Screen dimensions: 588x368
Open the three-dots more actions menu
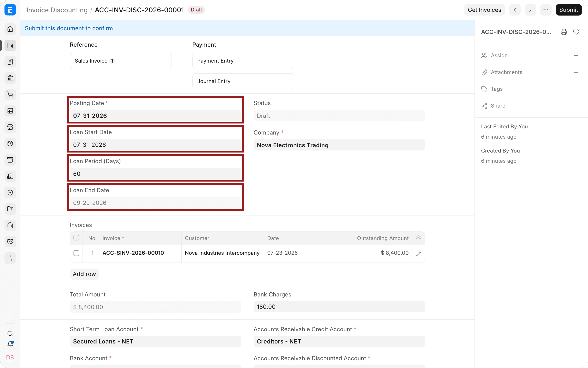(546, 10)
